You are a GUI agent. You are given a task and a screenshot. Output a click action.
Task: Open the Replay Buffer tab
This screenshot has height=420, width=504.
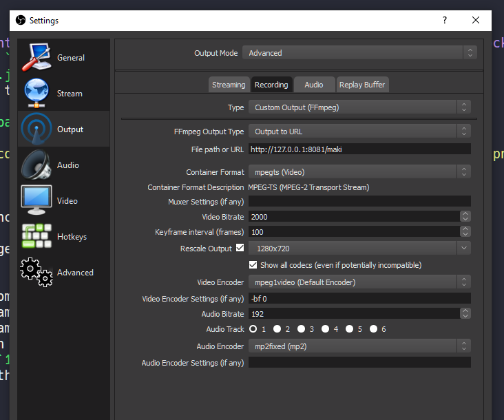pos(362,85)
